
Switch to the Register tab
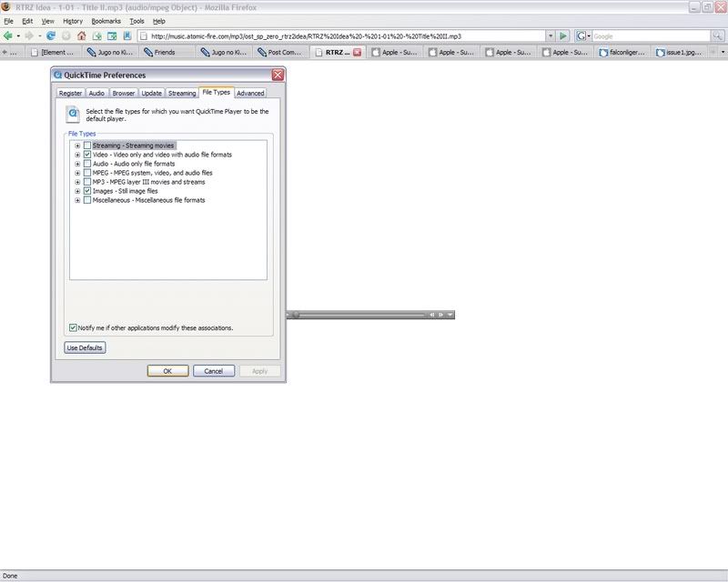(71, 93)
